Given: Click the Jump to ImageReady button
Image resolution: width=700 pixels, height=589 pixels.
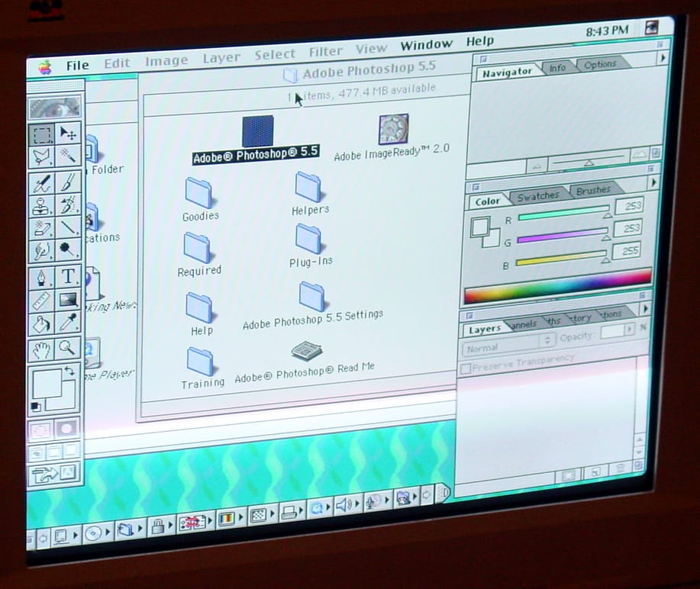Looking at the screenshot, I should point(54,474).
